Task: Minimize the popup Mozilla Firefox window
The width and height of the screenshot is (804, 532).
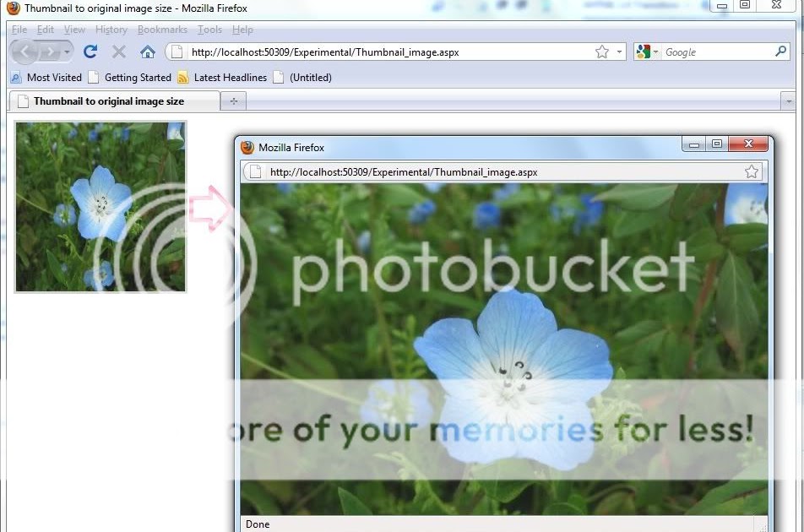Action: [x=694, y=144]
